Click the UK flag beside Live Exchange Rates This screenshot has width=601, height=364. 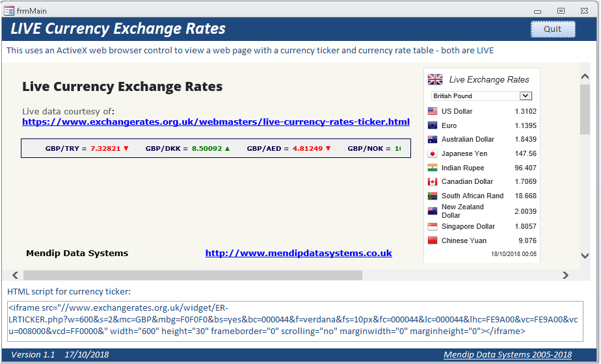[435, 79]
